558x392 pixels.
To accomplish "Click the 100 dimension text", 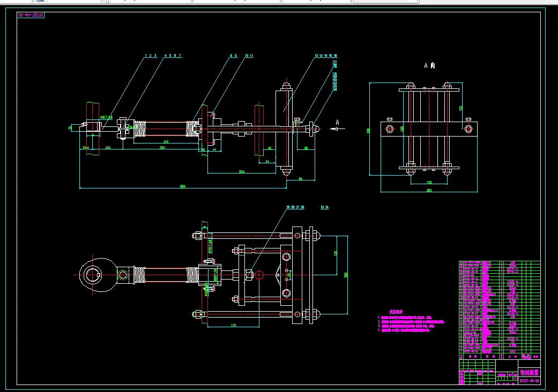I will [108, 147].
